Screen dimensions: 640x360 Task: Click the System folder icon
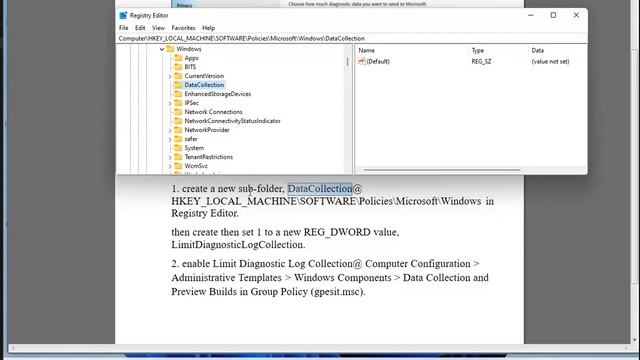pyautogui.click(x=178, y=148)
